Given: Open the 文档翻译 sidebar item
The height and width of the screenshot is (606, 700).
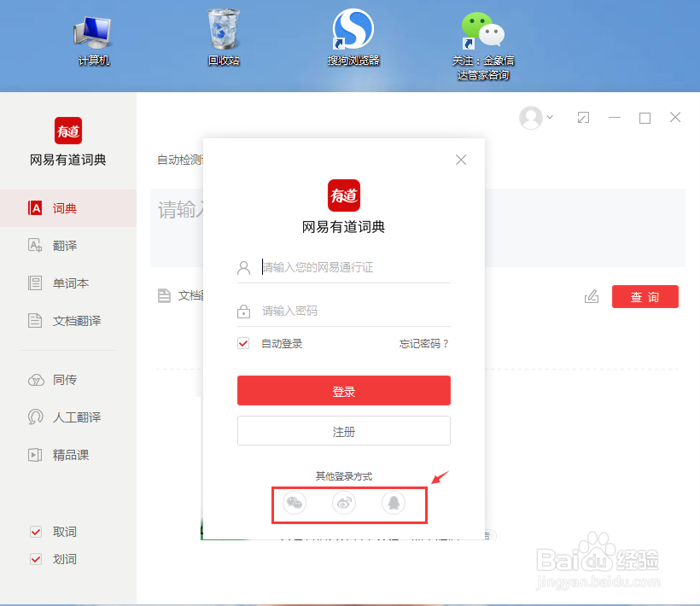Looking at the screenshot, I should (68, 320).
